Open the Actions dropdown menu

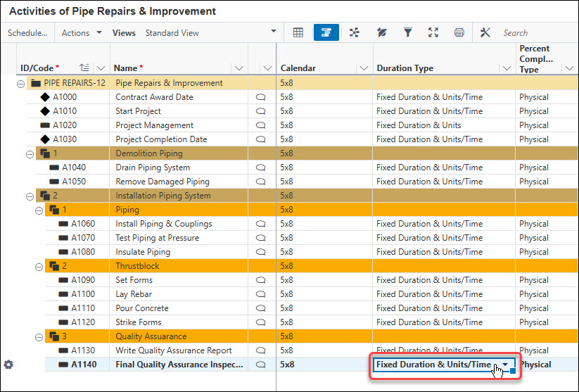pyautogui.click(x=82, y=32)
